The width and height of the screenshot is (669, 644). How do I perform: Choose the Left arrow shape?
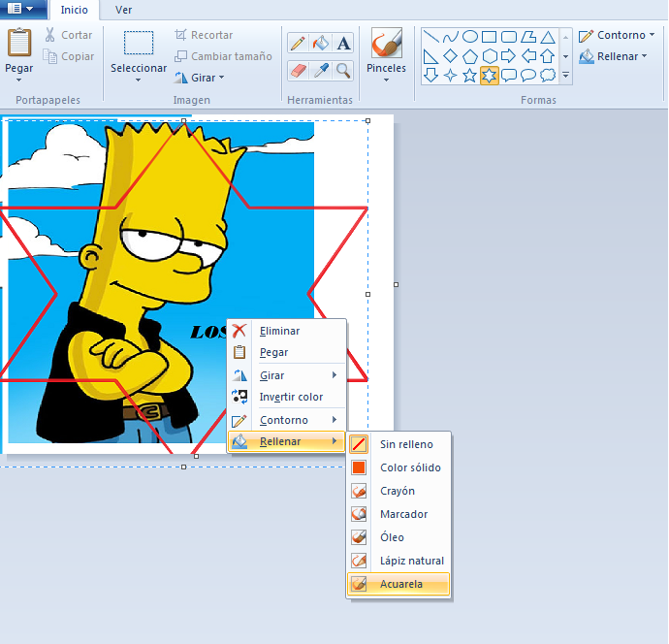point(528,56)
